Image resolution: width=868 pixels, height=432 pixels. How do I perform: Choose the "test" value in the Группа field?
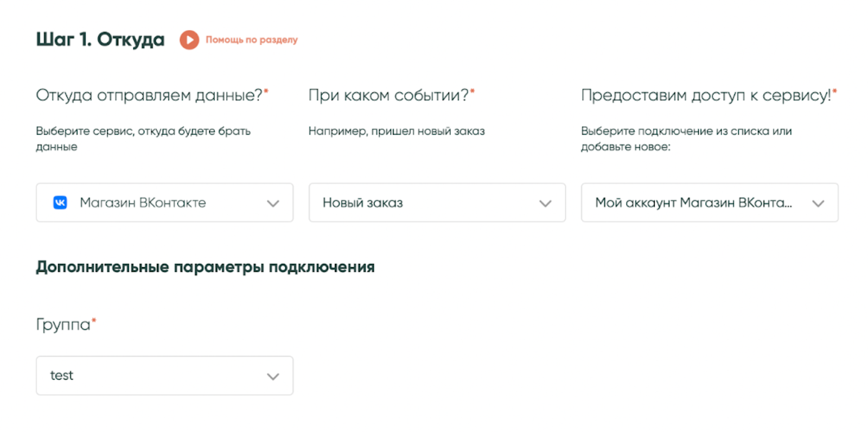coord(62,376)
